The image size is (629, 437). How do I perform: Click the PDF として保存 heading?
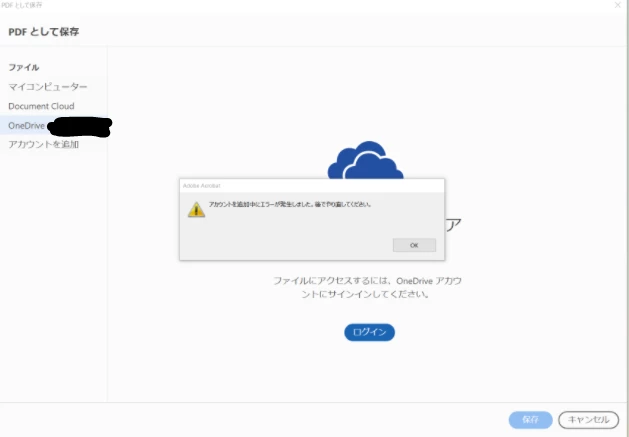[x=44, y=32]
